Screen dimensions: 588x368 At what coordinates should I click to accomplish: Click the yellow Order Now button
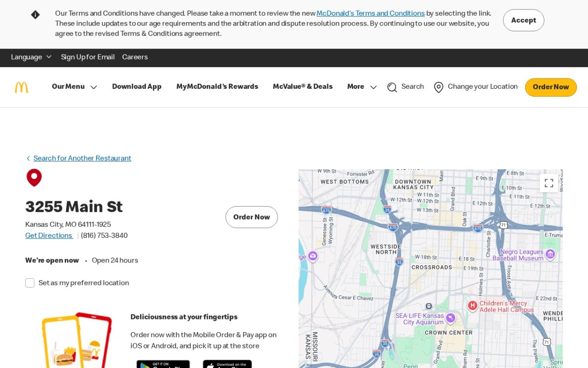tap(551, 87)
